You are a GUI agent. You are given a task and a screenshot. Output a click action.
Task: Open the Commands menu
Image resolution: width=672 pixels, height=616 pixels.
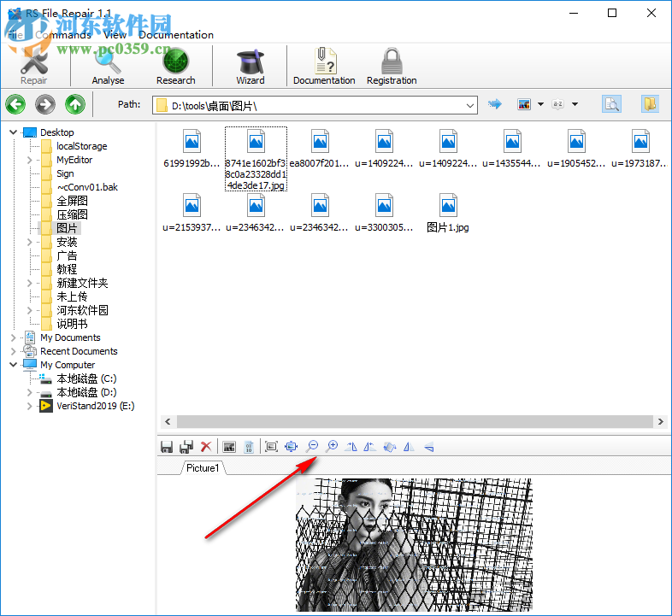pyautogui.click(x=63, y=35)
